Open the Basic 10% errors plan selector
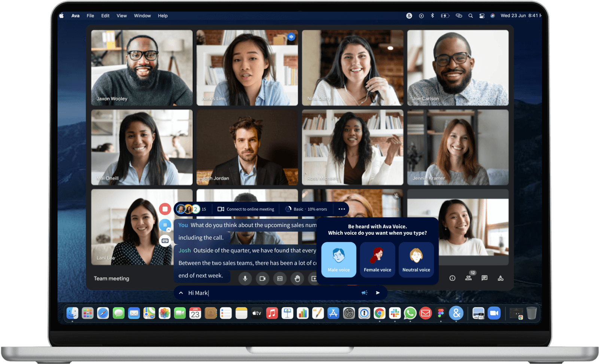The image size is (599, 364). (306, 209)
